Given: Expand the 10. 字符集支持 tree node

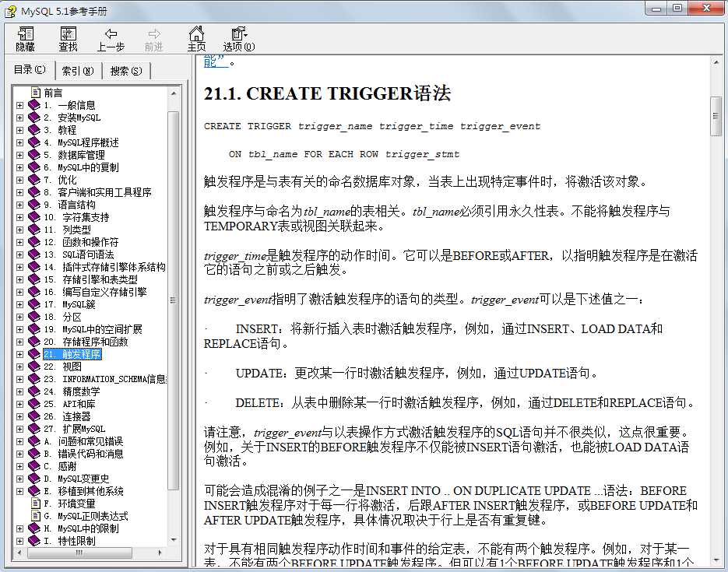Looking at the screenshot, I should (19, 217).
